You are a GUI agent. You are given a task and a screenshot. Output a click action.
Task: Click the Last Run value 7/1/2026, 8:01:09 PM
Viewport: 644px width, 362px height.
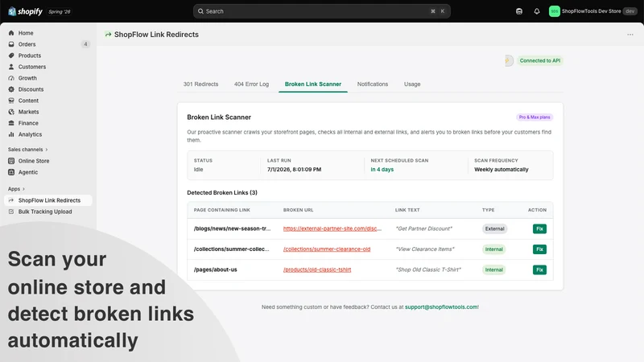[x=294, y=170]
